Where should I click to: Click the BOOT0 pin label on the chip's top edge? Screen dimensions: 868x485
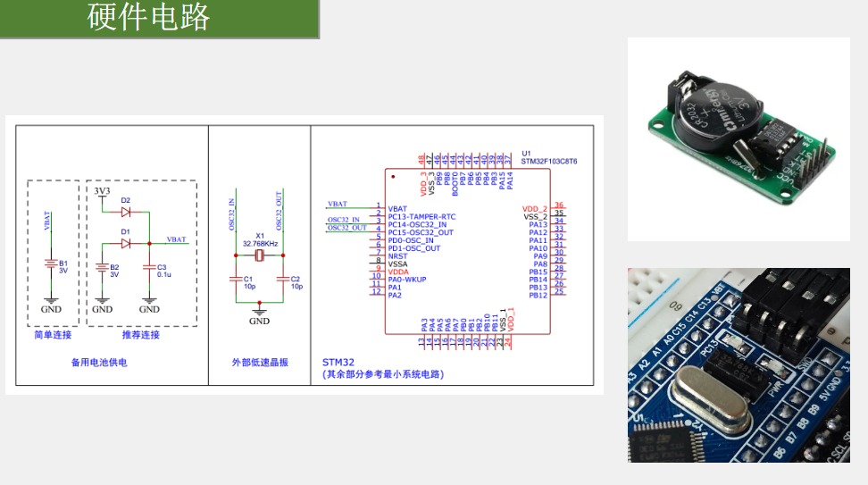coord(455,184)
